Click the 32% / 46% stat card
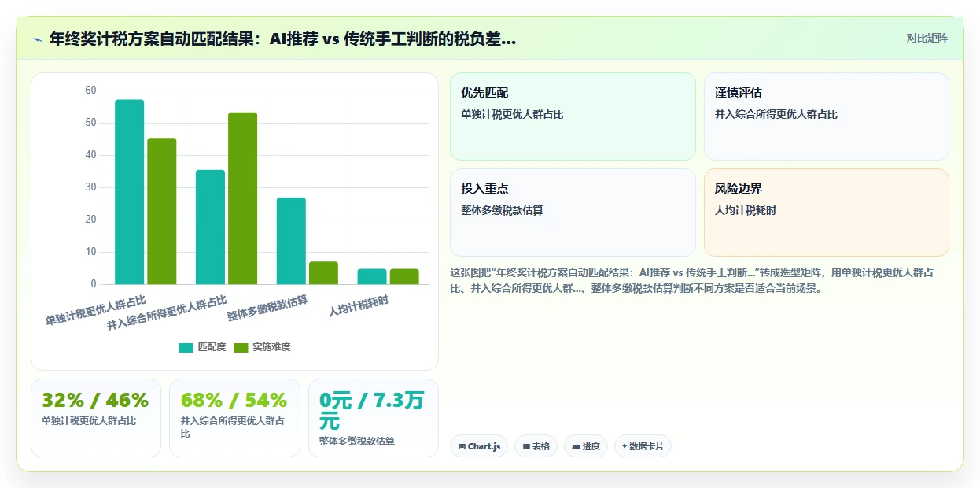The height and width of the screenshot is (488, 980). click(96, 418)
